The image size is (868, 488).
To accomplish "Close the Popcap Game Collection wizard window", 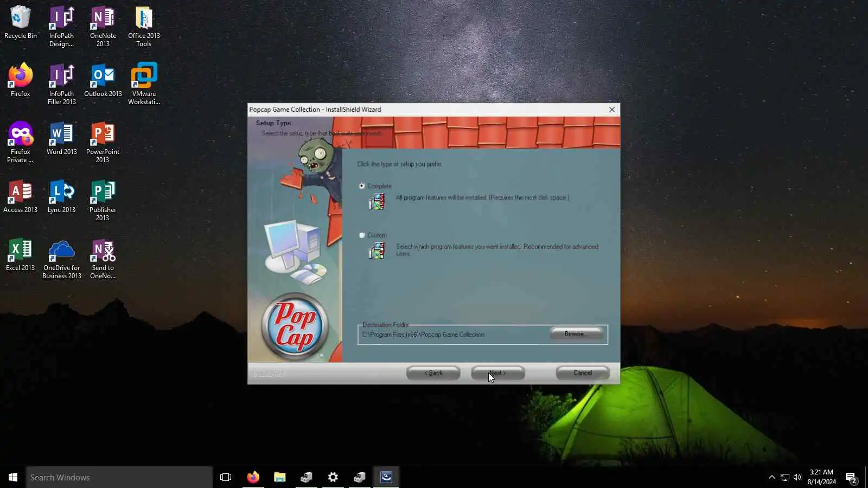I will point(612,110).
